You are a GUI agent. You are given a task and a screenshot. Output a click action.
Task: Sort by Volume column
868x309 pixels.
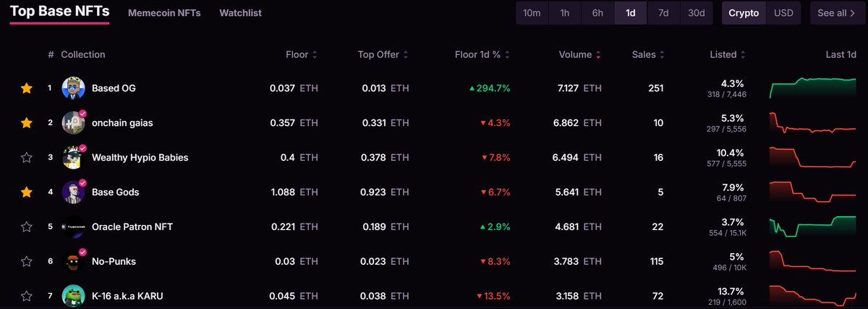point(580,54)
